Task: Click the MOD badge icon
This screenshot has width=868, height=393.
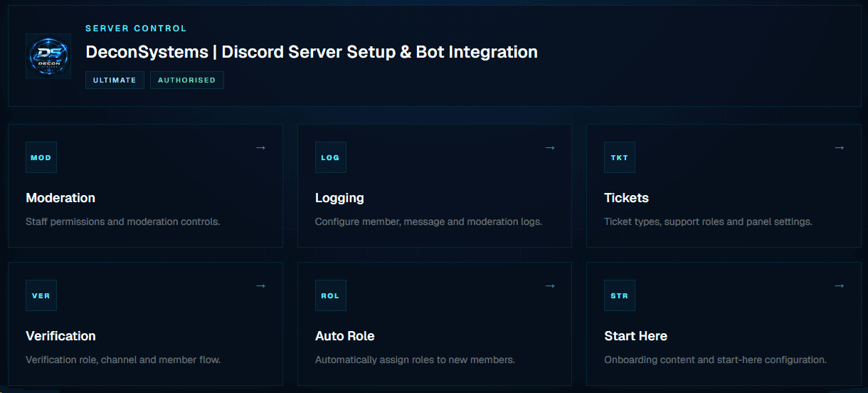Action: 41,157
